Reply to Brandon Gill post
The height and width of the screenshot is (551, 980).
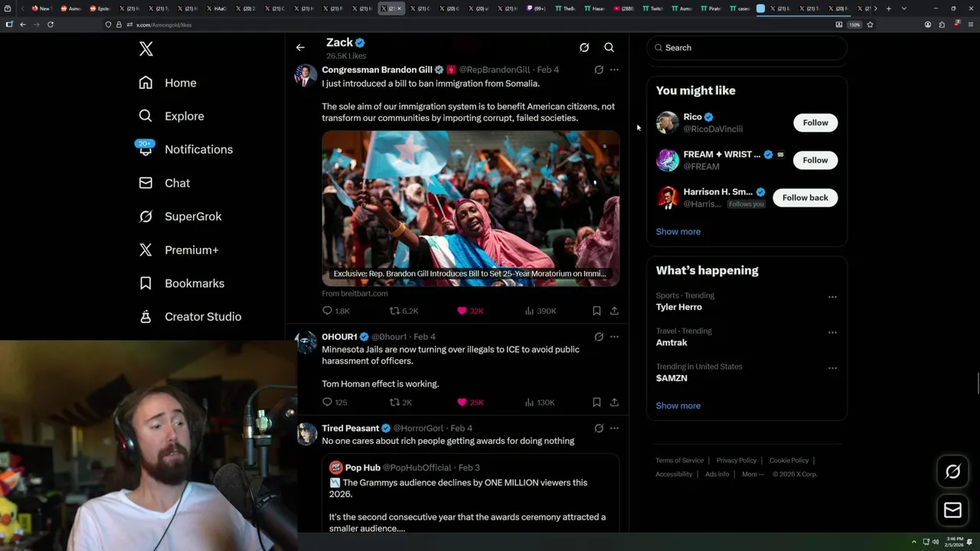[x=335, y=311]
